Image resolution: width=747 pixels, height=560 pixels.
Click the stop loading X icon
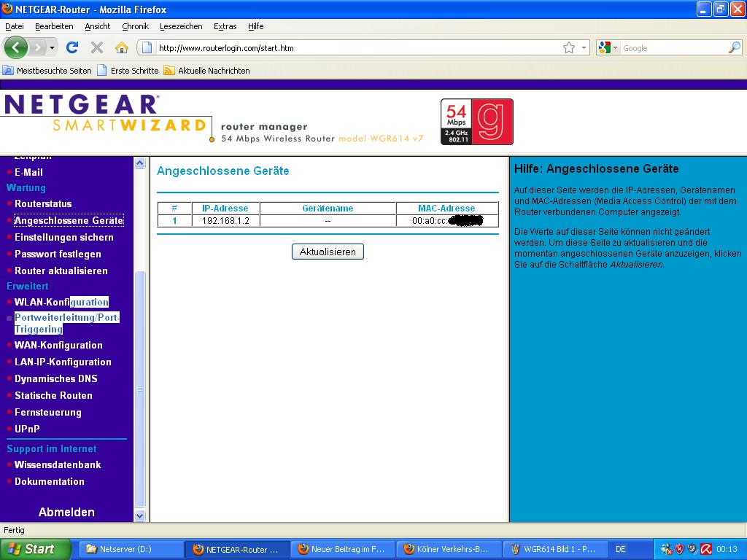[x=97, y=47]
